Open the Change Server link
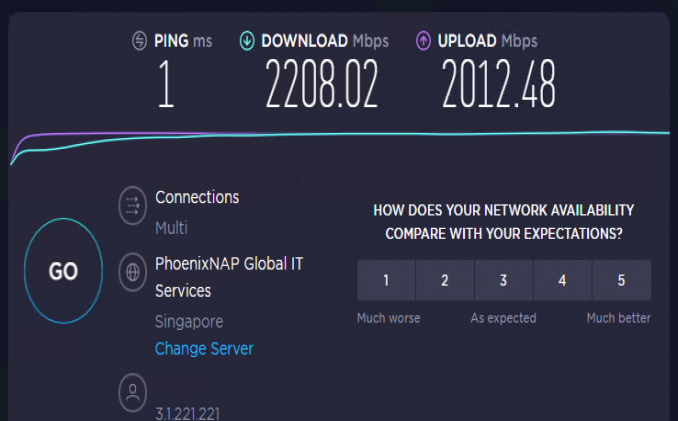 [204, 349]
